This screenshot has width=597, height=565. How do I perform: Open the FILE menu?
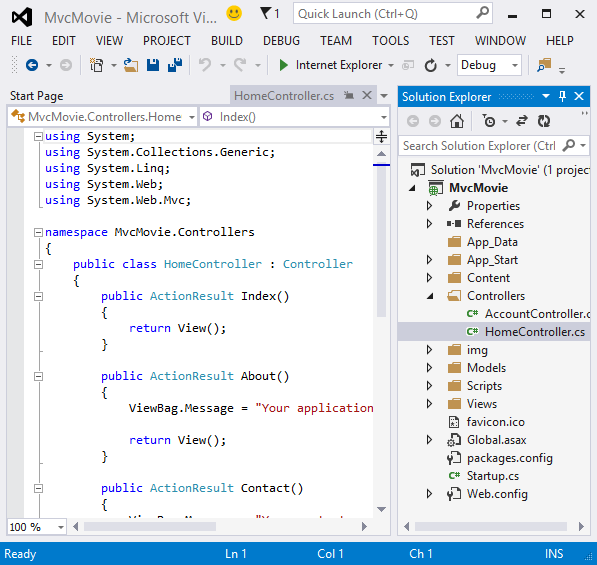(x=21, y=41)
